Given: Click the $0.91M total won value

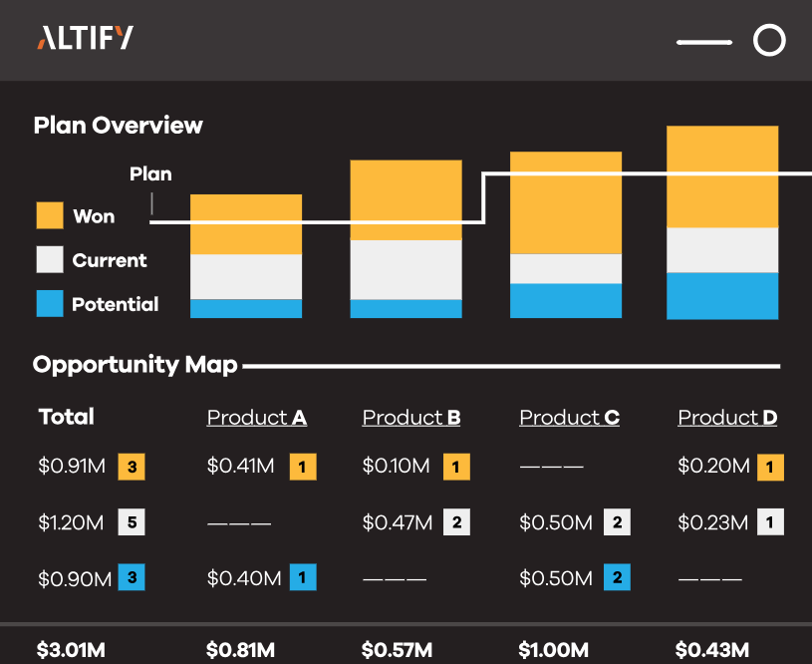Looking at the screenshot, I should pos(72,466).
